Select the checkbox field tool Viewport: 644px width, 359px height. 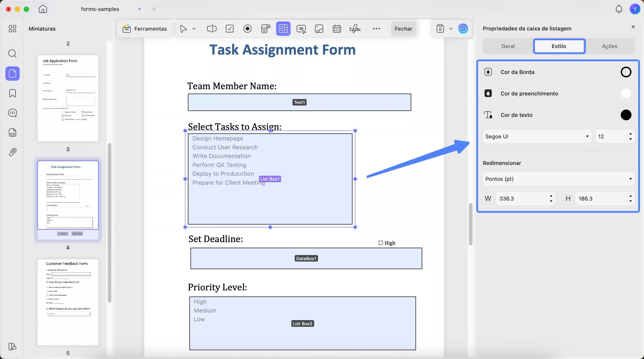(230, 29)
